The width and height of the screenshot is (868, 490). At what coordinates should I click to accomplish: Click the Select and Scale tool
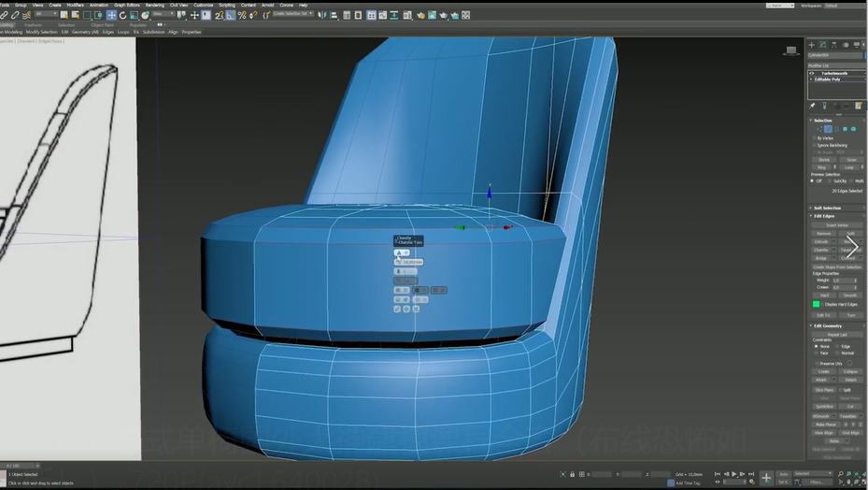[x=134, y=15]
